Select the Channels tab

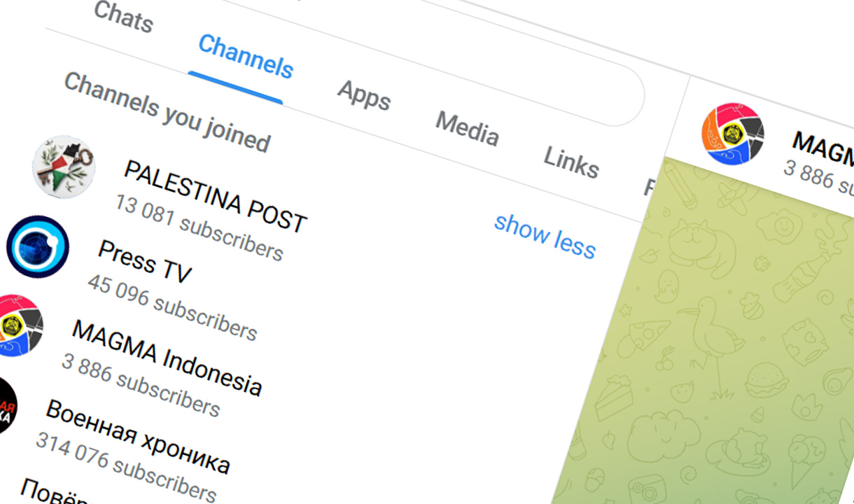click(245, 56)
